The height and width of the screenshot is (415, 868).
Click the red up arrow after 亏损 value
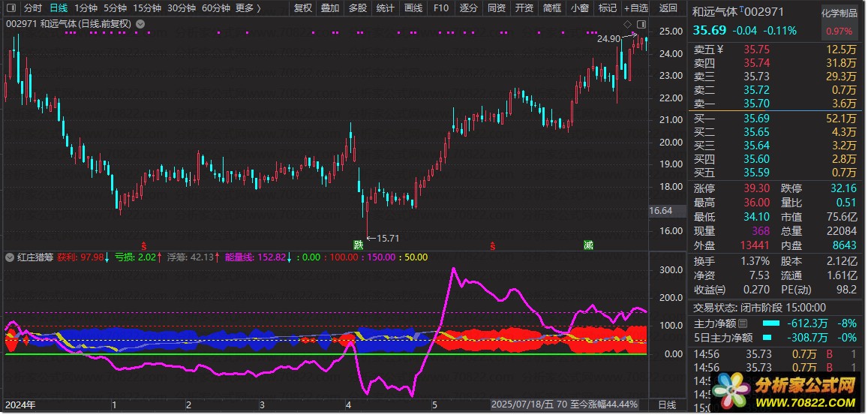pos(160,257)
